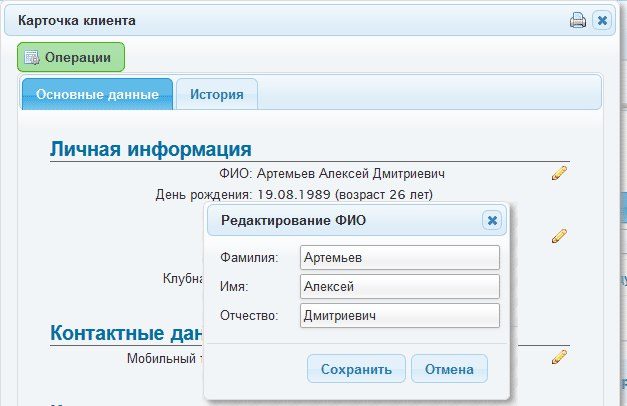
Task: Click the Фамилия: field label
Action: point(249,257)
